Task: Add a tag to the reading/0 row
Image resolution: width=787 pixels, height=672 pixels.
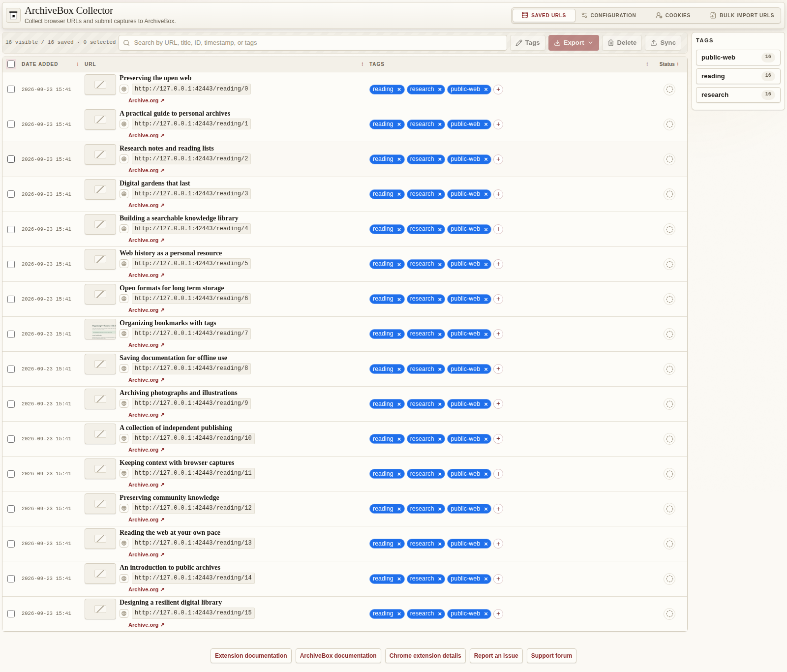Action: point(498,90)
